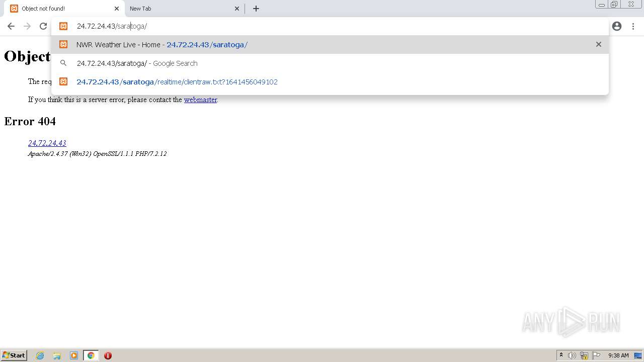Click inside the address bar text
Screen dimensions: 644x362
[112, 26]
